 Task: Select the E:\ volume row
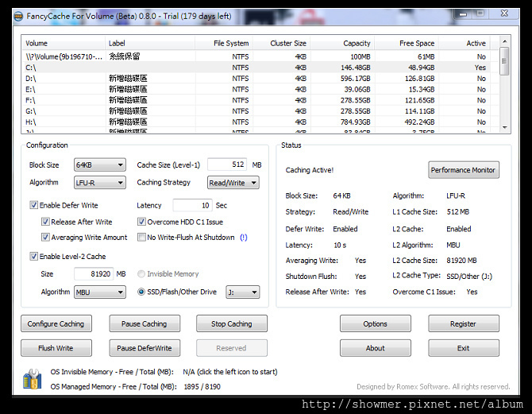click(260, 89)
